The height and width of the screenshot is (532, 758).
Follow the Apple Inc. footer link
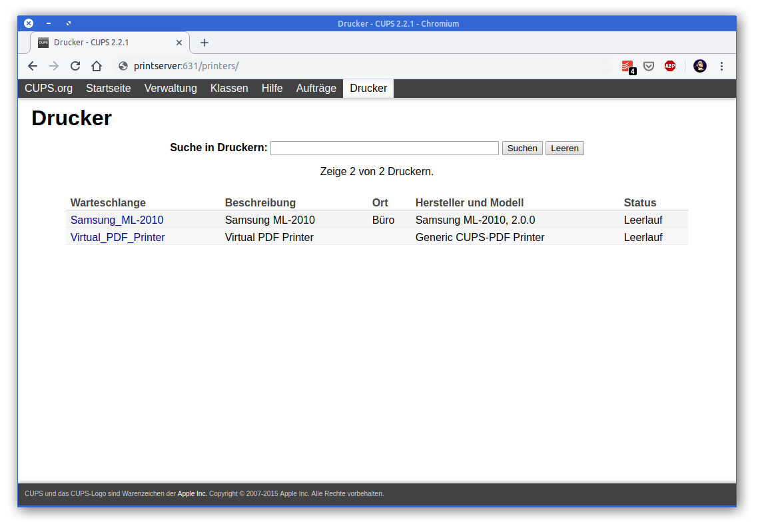[192, 494]
